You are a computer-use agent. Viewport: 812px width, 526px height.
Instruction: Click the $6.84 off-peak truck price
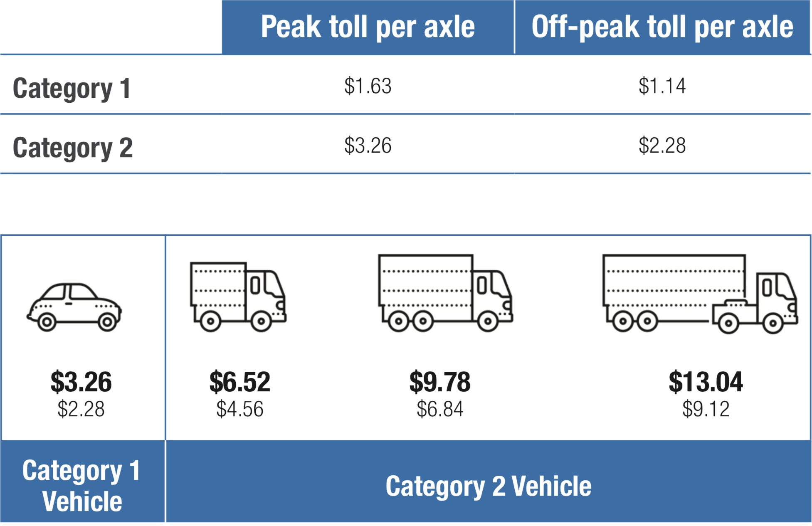tap(440, 409)
